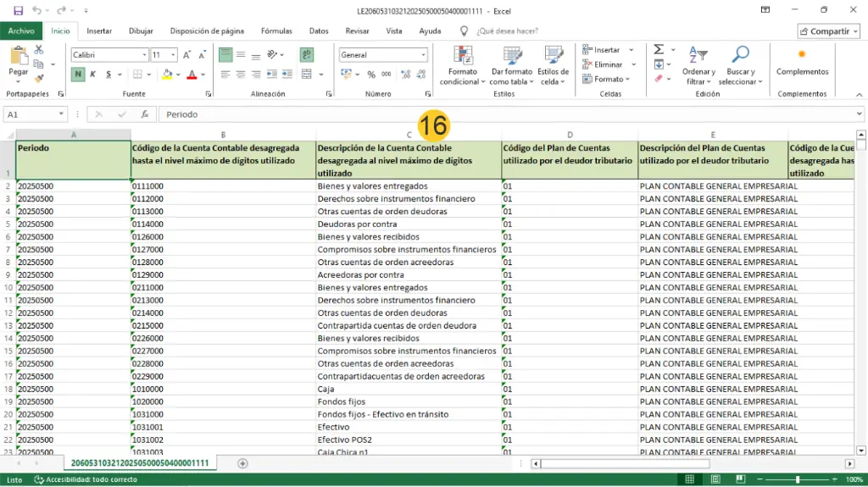Open the Name Box dropdown arrow
868x487 pixels.
pyautogui.click(x=62, y=114)
